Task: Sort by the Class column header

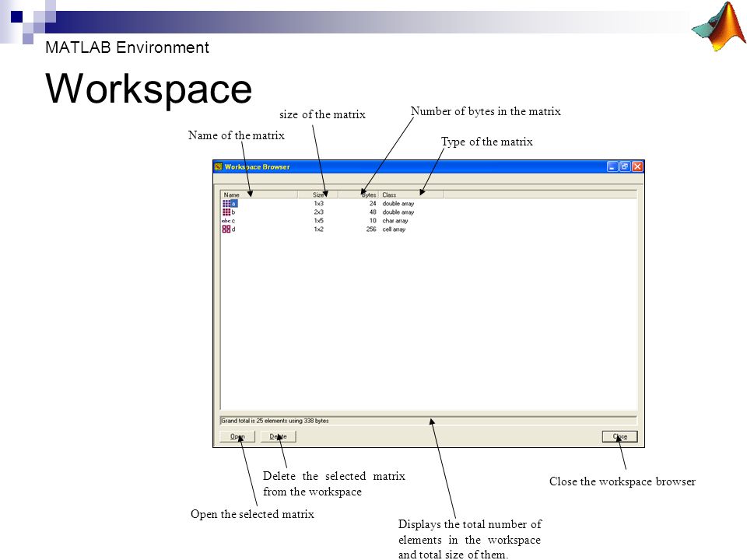Action: point(412,194)
